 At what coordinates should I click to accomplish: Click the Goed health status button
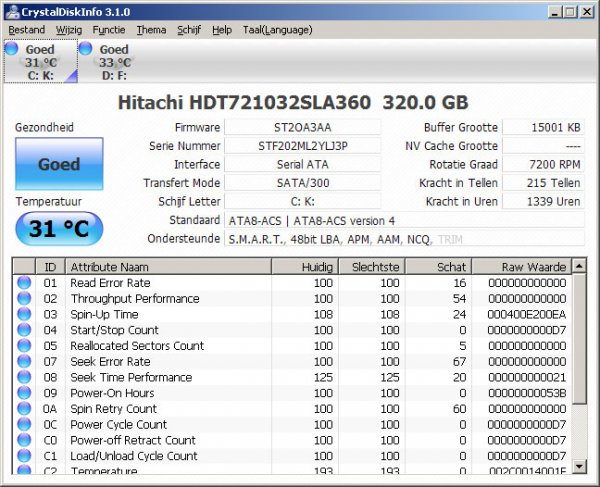pos(59,164)
